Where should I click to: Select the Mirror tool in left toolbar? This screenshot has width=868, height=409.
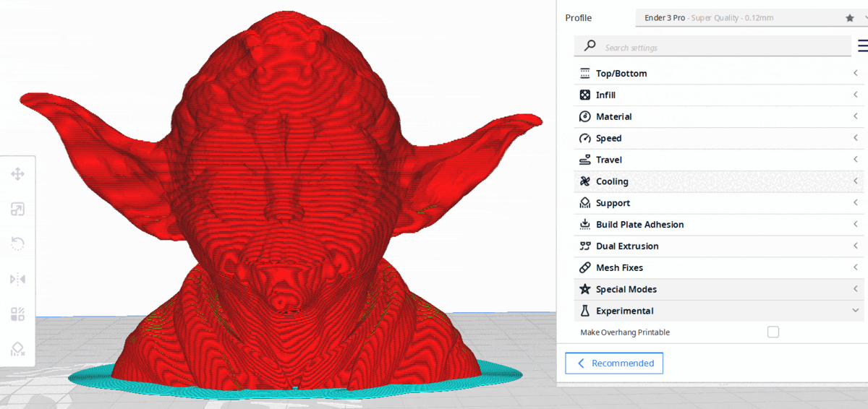(18, 279)
